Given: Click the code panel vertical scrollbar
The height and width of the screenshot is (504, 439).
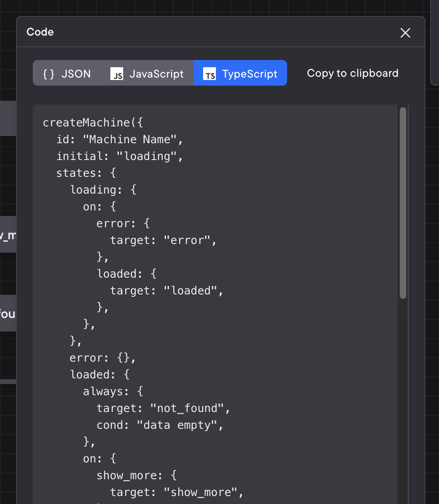Looking at the screenshot, I should click(403, 203).
